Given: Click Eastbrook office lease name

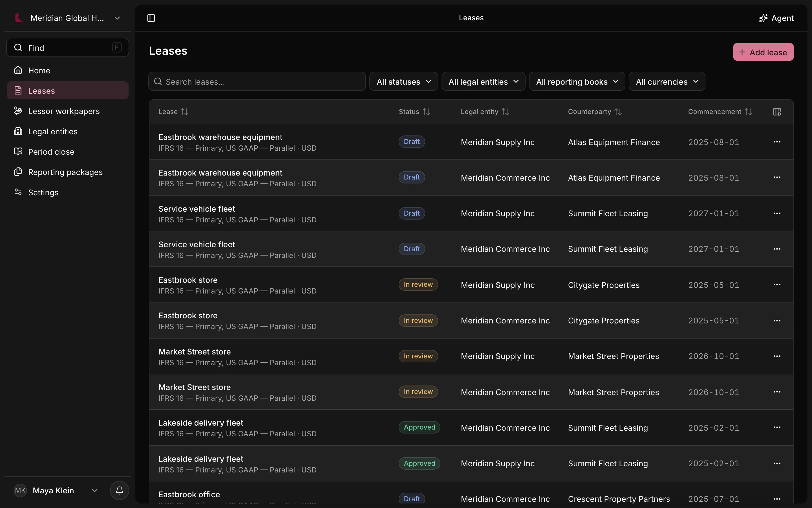Looking at the screenshot, I should pos(189,494).
